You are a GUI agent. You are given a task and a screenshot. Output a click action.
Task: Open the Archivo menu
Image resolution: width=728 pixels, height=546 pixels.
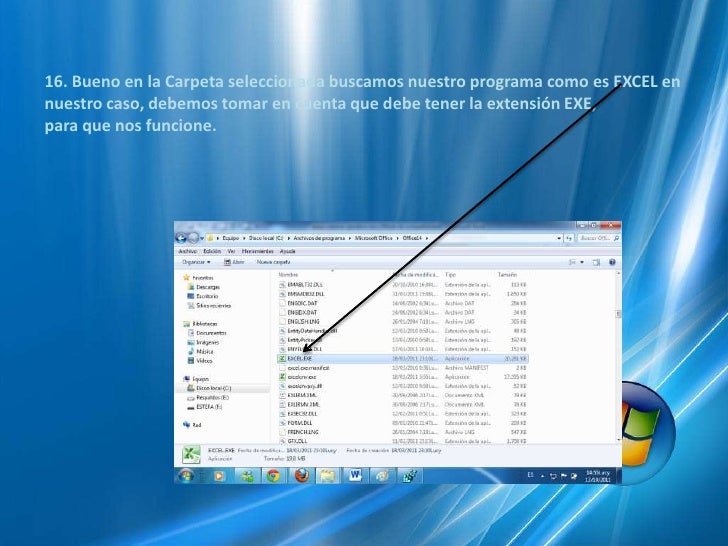188,251
